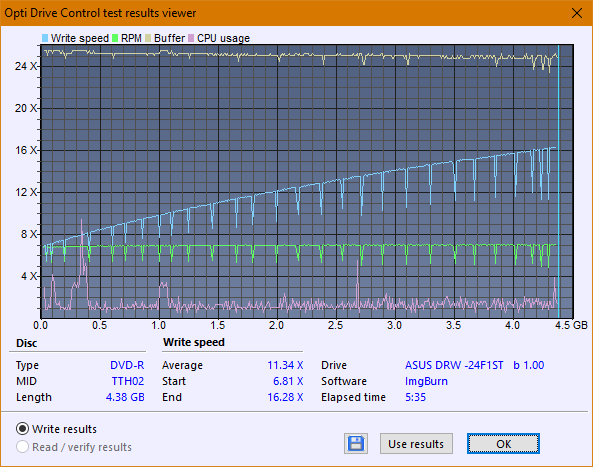Click the floppy disk save icon
Screen dimensions: 593x467
(356, 443)
